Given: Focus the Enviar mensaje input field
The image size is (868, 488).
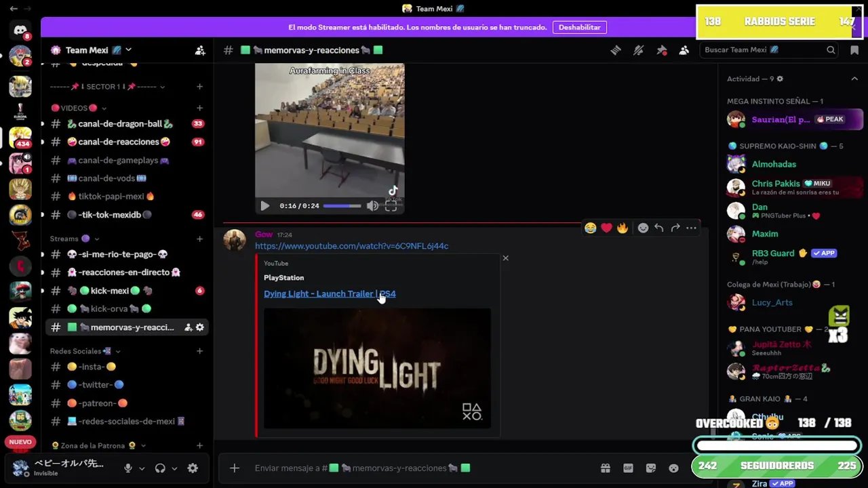Looking at the screenshot, I should point(420,468).
